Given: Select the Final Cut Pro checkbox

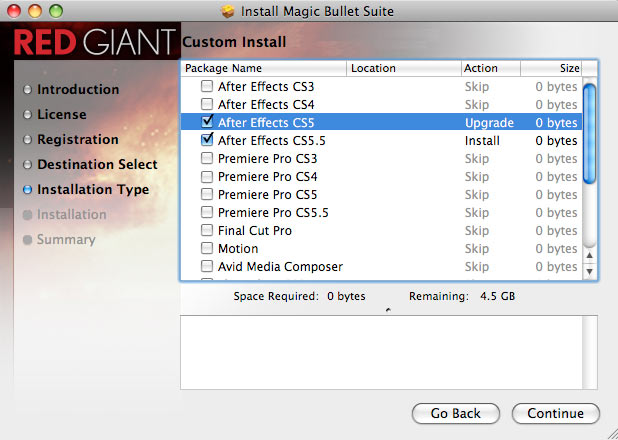Looking at the screenshot, I should tap(207, 230).
